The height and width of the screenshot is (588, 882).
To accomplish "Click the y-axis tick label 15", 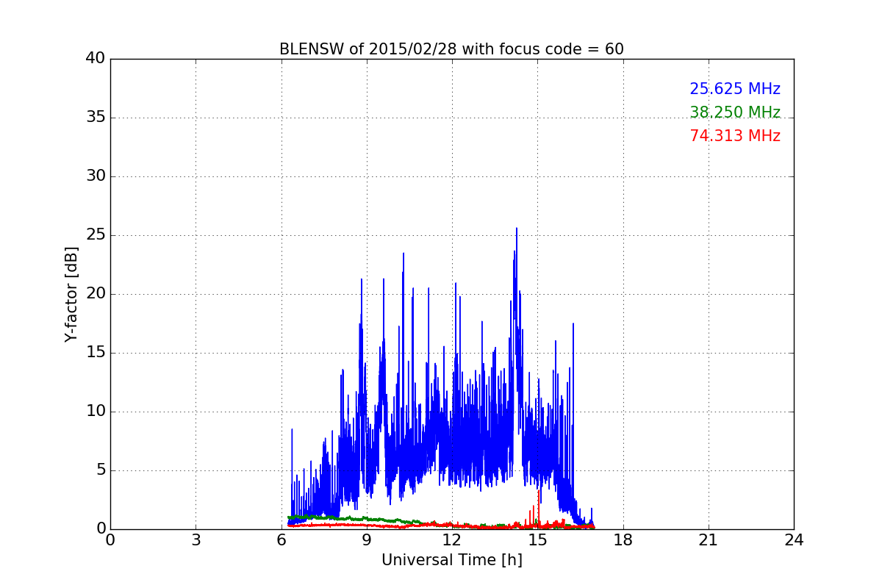I will tap(96, 353).
